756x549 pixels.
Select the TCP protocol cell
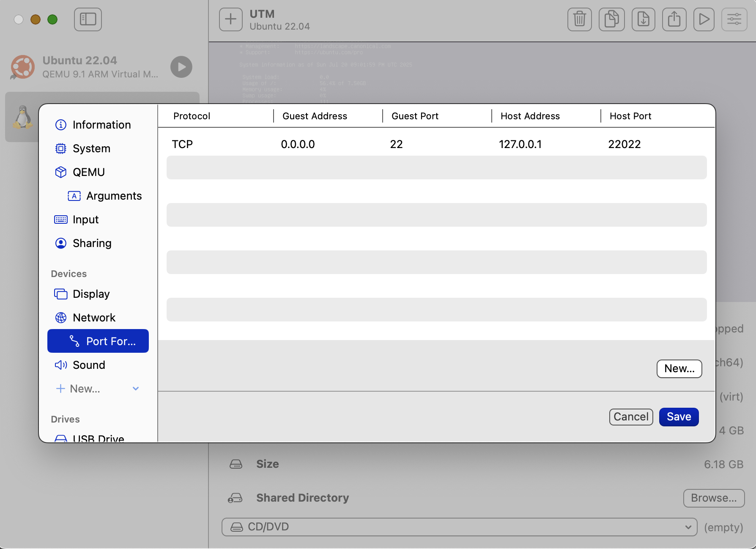pos(182,144)
